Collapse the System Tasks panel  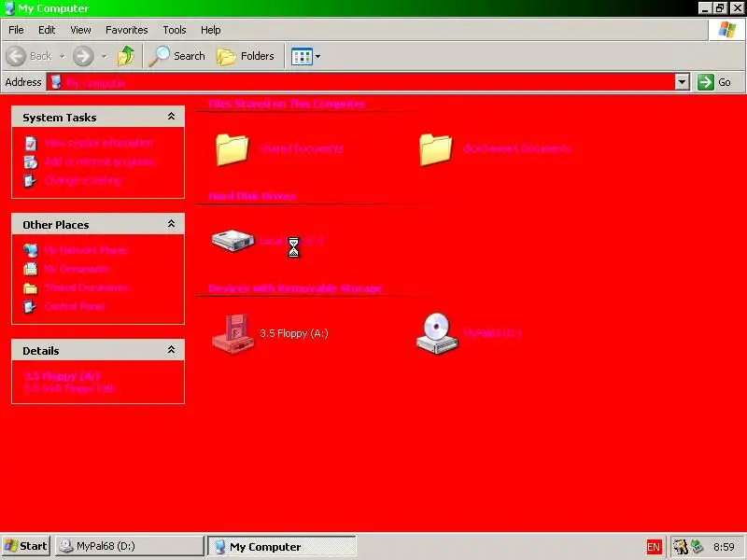171,117
